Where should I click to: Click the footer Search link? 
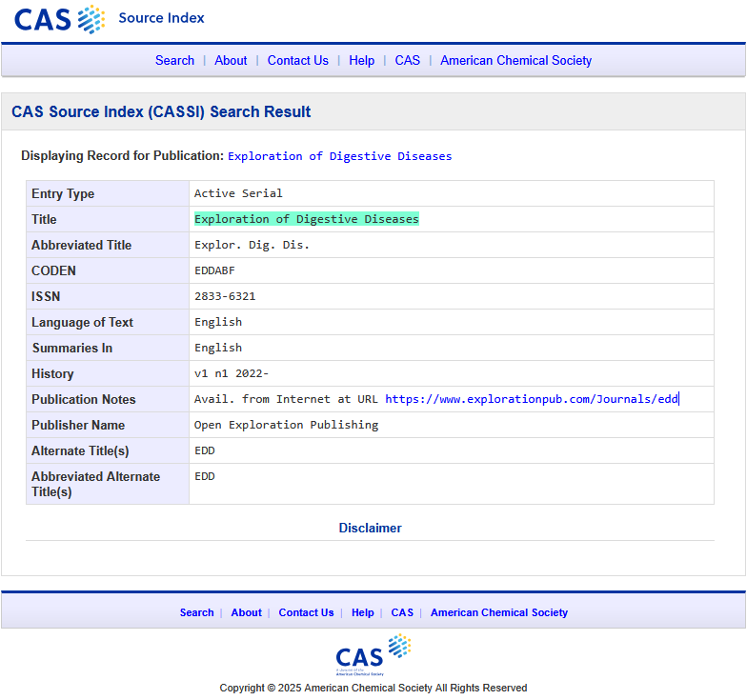196,612
